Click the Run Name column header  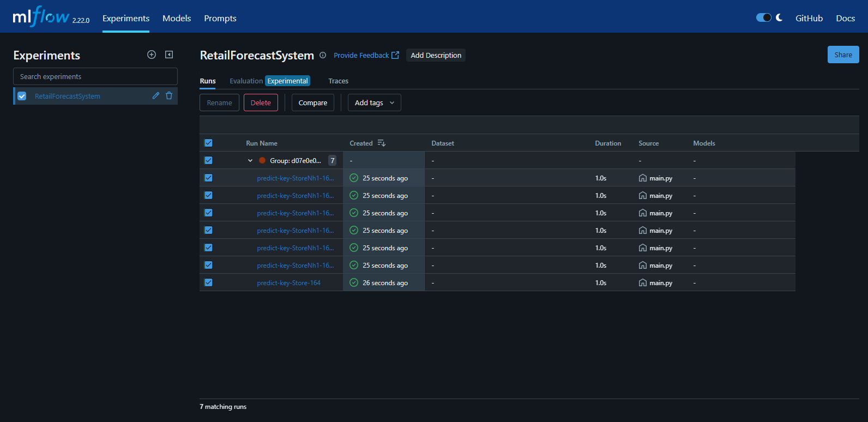tap(262, 143)
